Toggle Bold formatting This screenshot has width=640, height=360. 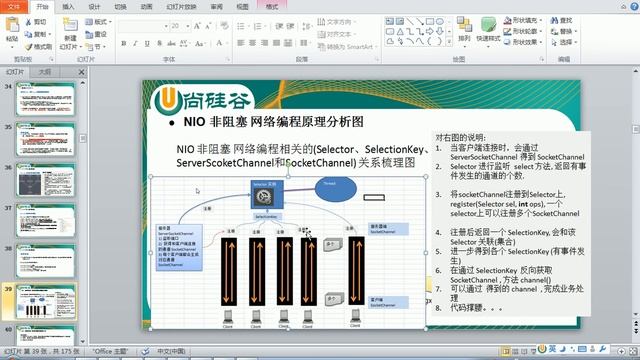[x=124, y=43]
